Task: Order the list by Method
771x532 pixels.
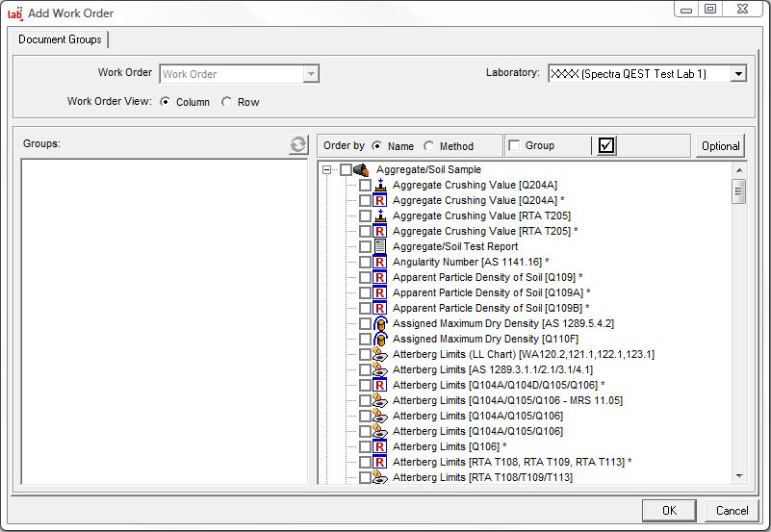Action: (428, 146)
